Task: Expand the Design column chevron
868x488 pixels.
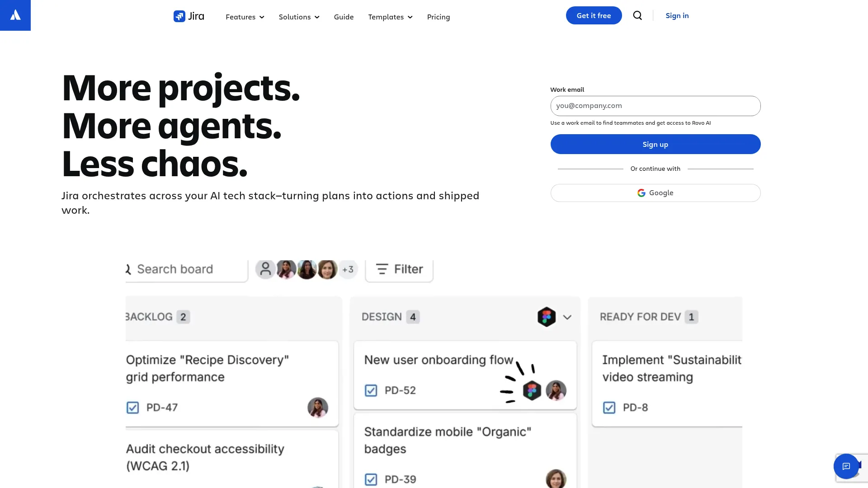Action: coord(567,317)
